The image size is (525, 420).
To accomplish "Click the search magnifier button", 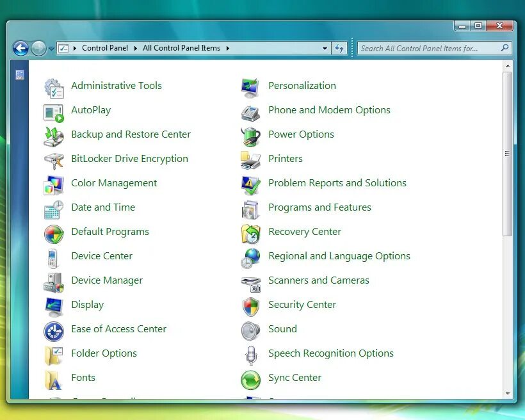I will point(505,48).
